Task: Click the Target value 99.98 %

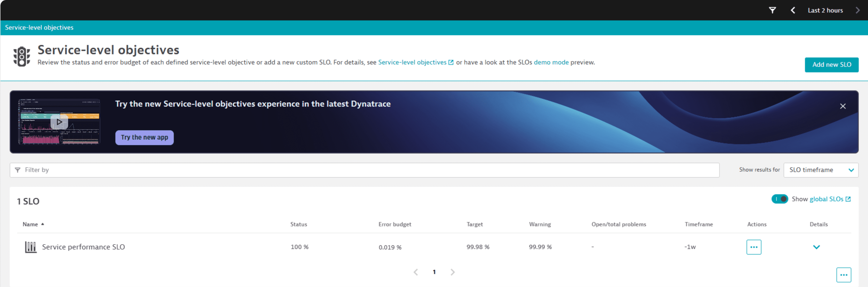Action: click(x=478, y=247)
